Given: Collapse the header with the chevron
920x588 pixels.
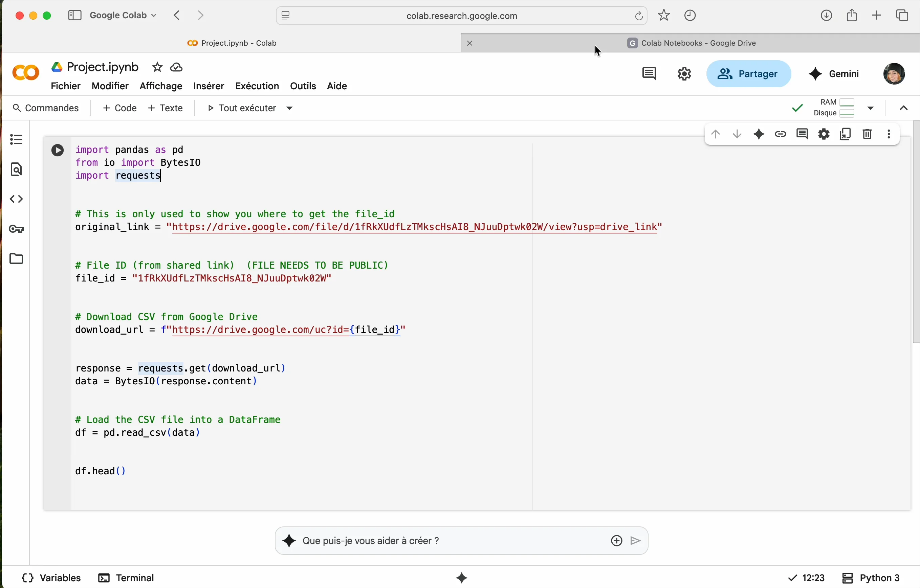Looking at the screenshot, I should click(x=903, y=109).
